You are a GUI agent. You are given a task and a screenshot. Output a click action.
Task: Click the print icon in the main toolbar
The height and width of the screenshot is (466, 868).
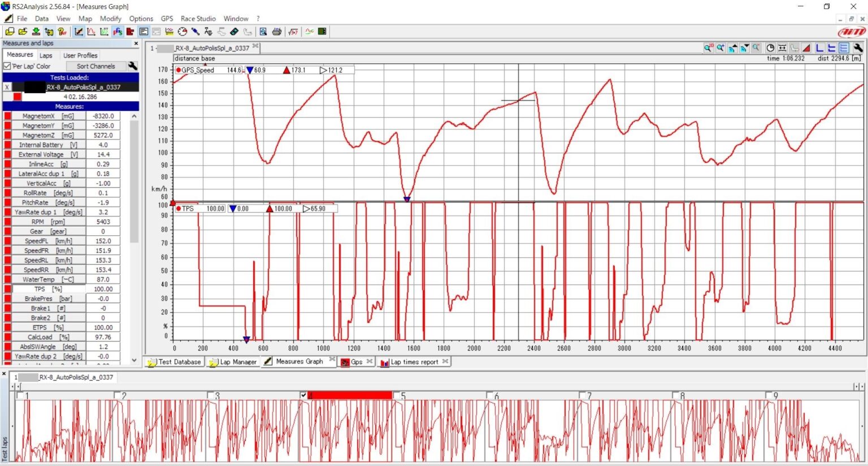(x=277, y=32)
